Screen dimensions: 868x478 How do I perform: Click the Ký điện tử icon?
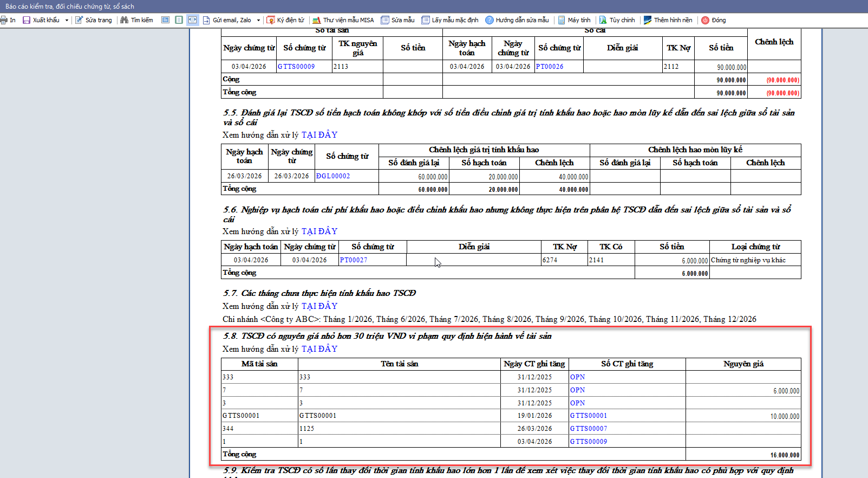tap(271, 20)
